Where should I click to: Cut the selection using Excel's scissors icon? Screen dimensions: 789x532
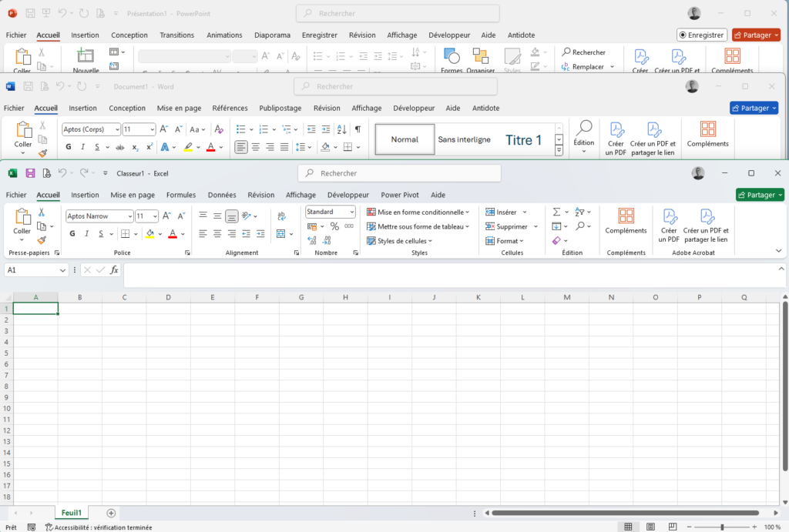[42, 212]
